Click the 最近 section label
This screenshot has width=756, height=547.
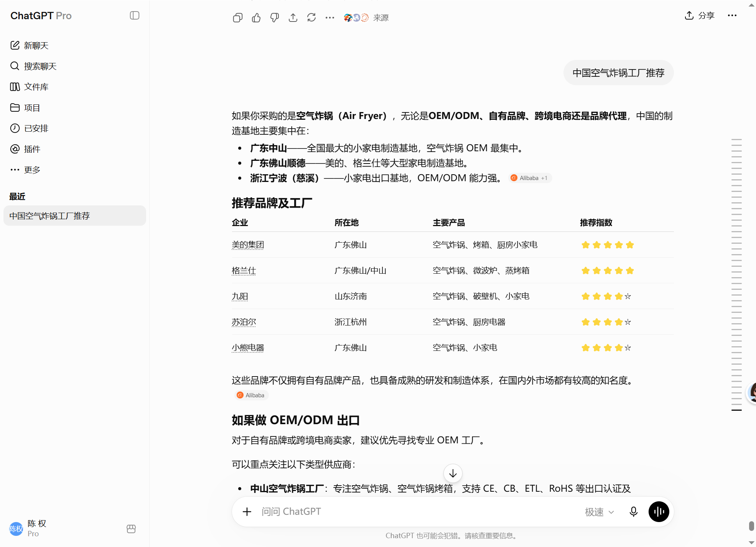pos(17,197)
